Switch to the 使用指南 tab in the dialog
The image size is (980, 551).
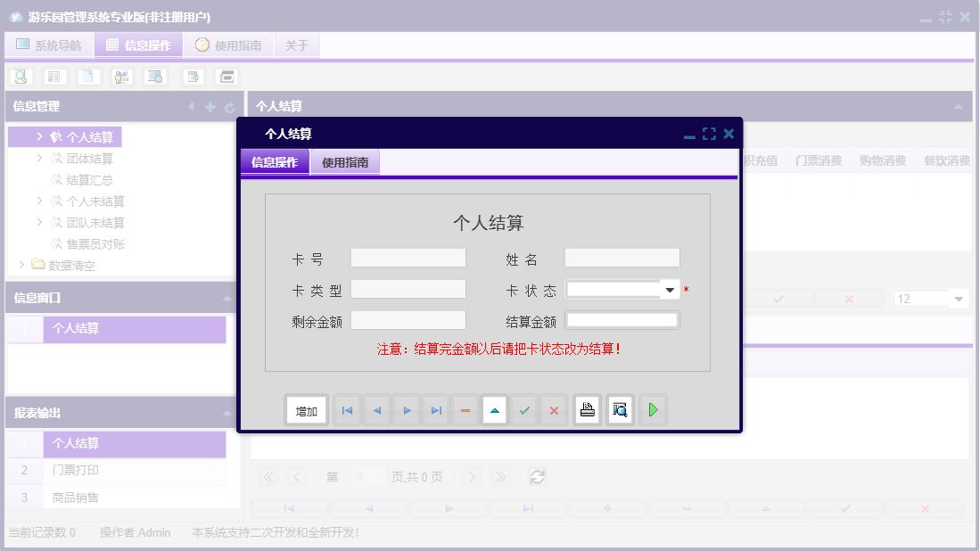(345, 162)
